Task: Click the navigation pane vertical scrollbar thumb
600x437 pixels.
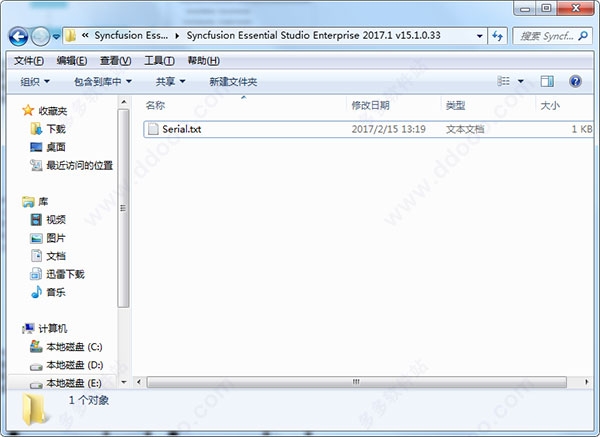Action: tap(123, 208)
